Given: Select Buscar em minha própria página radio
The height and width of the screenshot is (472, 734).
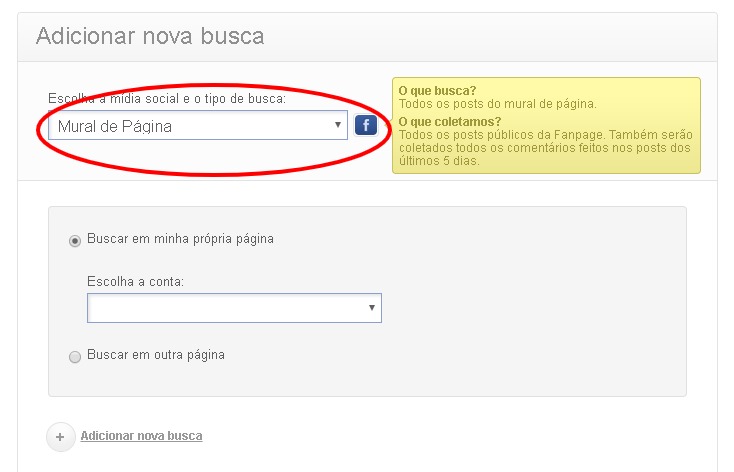Looking at the screenshot, I should click(75, 241).
